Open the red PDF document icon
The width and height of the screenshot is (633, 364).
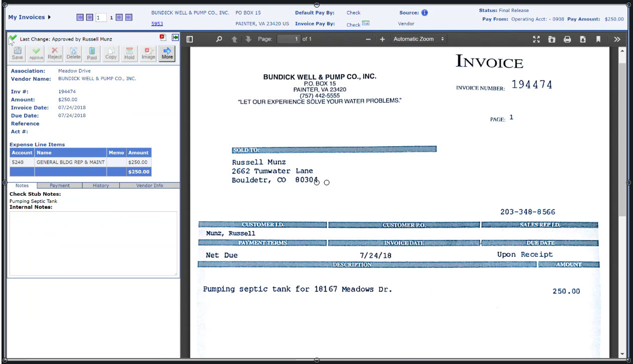pyautogui.click(x=163, y=38)
